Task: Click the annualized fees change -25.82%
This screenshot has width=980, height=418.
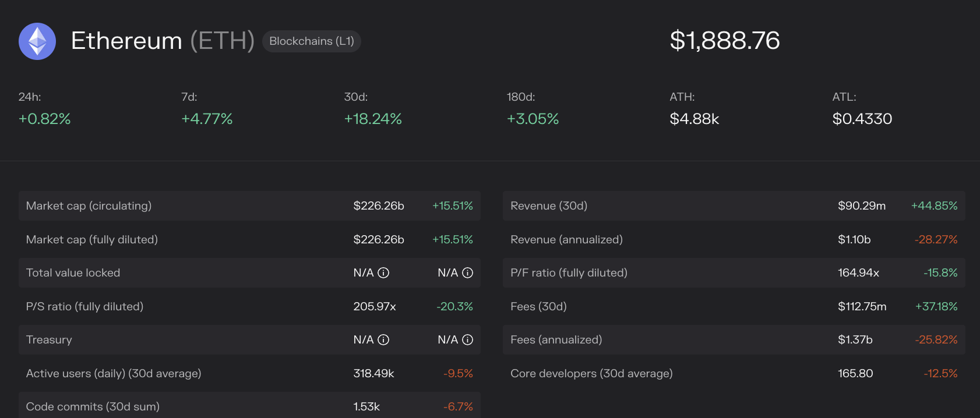Action: 937,340
